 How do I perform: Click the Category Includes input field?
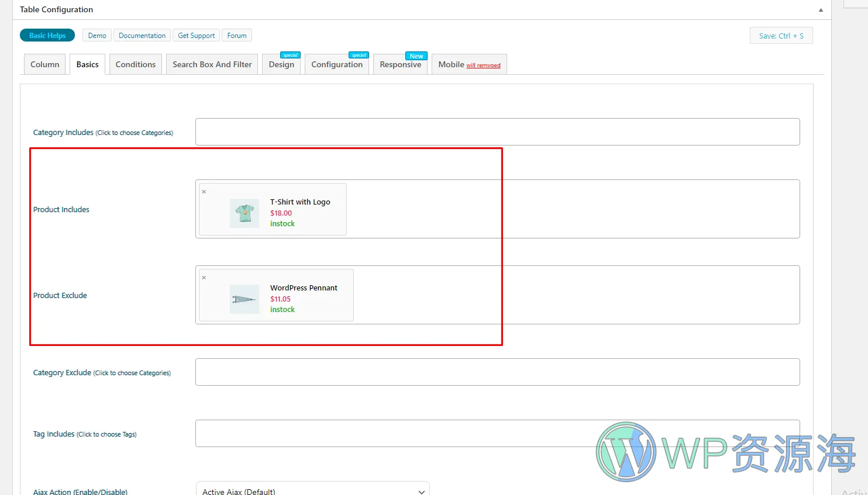pyautogui.click(x=498, y=132)
